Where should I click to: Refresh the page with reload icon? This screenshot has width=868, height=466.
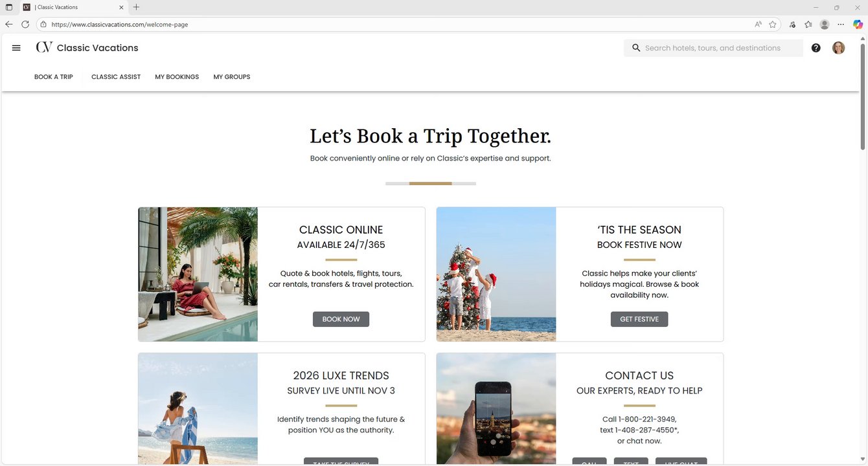[x=25, y=25]
